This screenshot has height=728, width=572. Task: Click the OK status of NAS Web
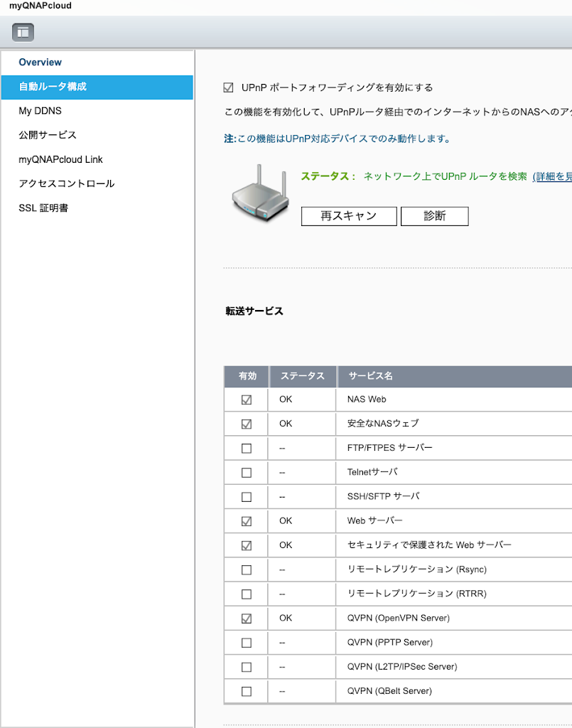(x=286, y=400)
